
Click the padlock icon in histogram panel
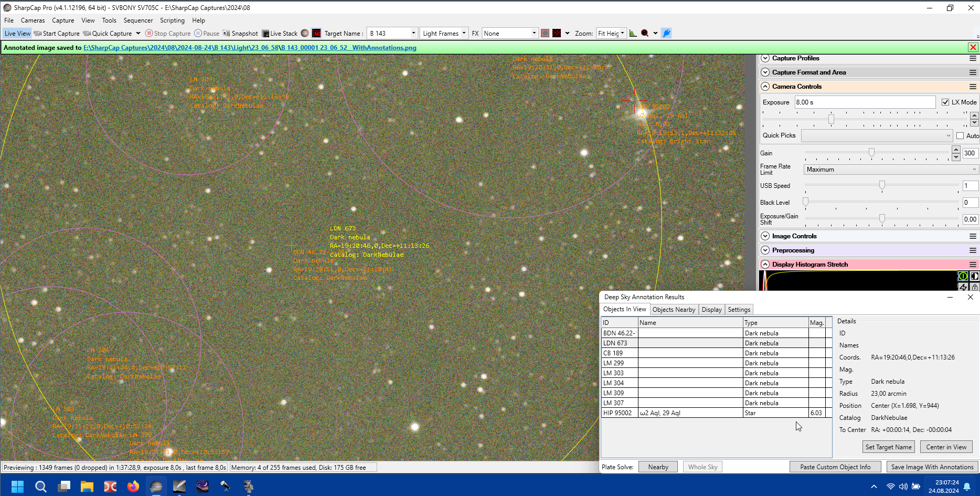[974, 287]
